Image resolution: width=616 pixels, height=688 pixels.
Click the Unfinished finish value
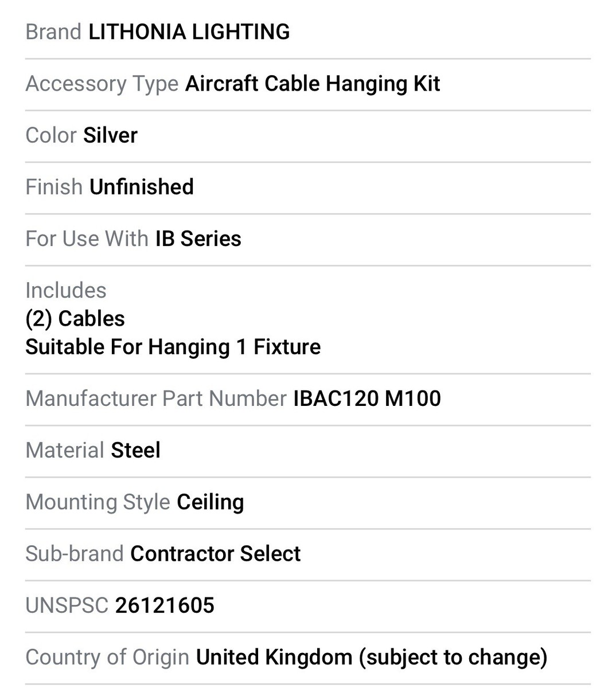pyautogui.click(x=141, y=187)
